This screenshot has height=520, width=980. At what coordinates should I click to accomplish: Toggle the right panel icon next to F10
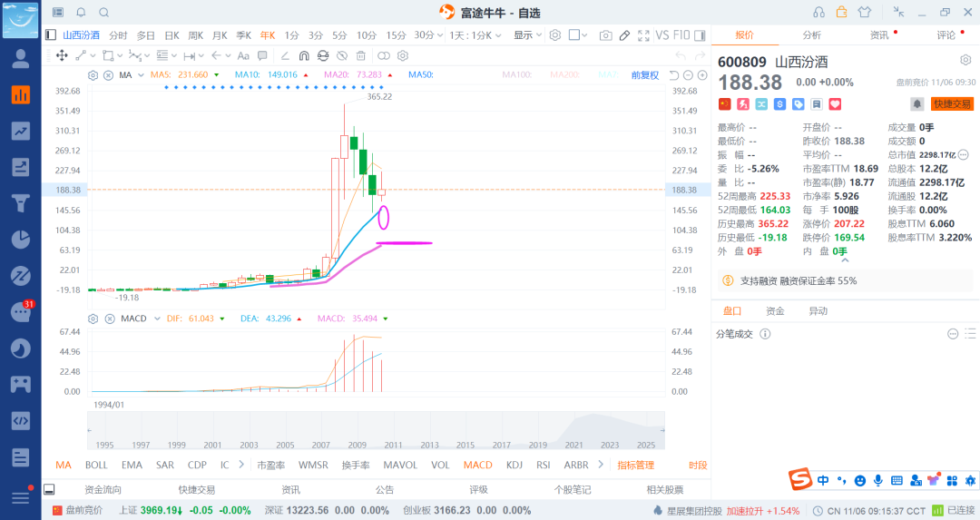[700, 35]
